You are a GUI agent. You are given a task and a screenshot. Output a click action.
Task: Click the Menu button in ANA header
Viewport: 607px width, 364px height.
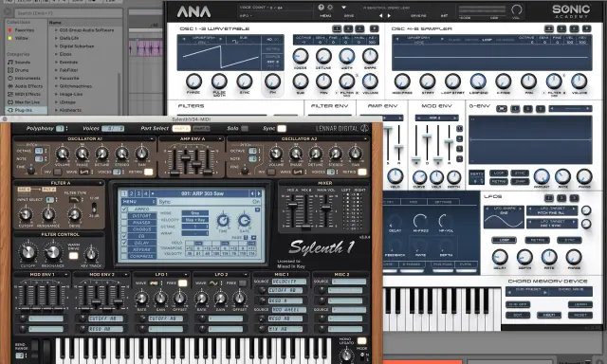tap(325, 16)
